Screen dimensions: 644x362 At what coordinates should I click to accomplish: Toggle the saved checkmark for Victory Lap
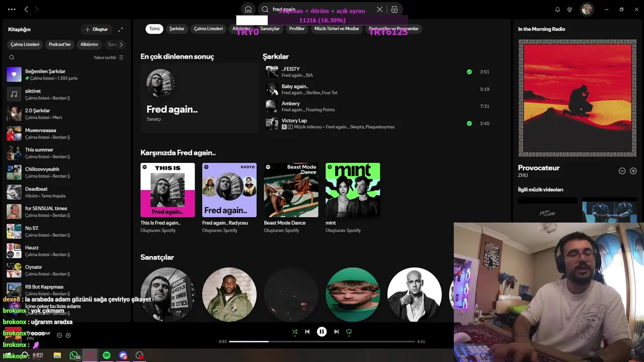coord(469,123)
